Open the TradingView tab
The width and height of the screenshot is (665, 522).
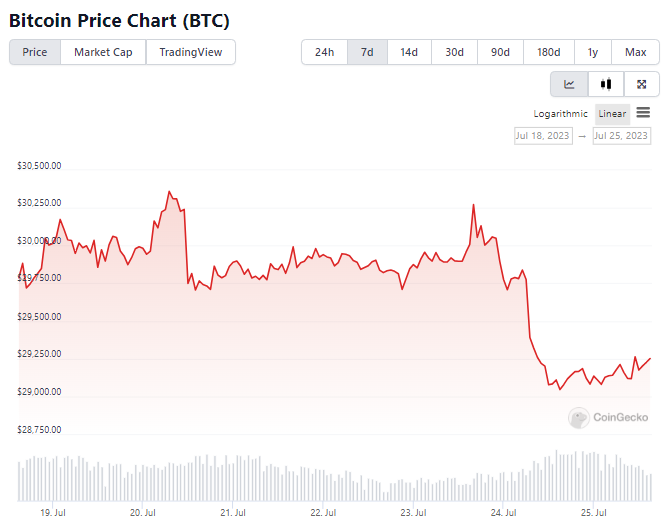tap(191, 52)
